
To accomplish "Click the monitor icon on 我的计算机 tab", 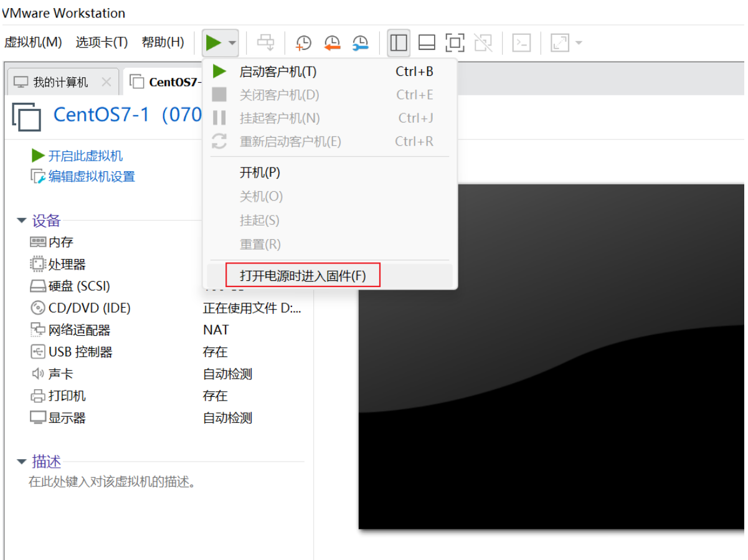I will click(x=21, y=82).
